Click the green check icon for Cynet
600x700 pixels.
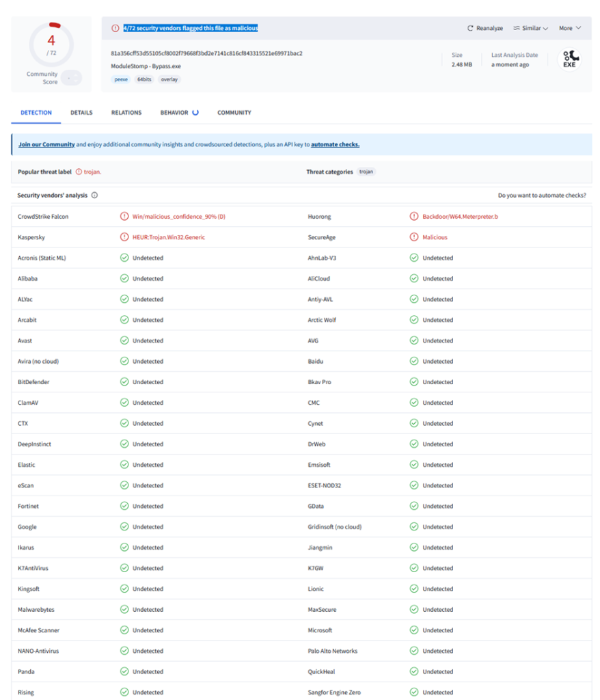(414, 423)
